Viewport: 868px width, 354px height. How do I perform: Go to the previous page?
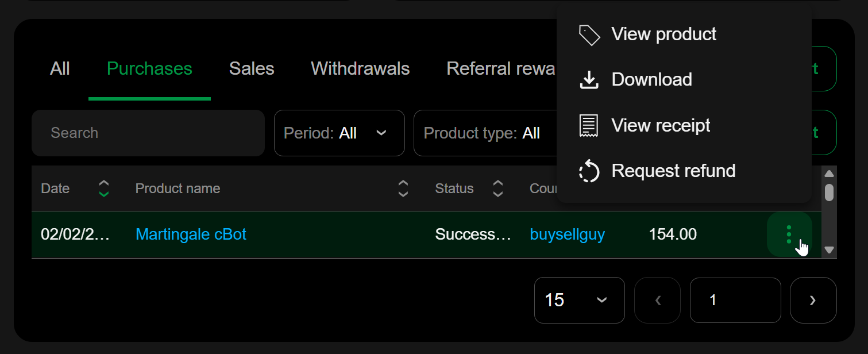click(x=658, y=300)
